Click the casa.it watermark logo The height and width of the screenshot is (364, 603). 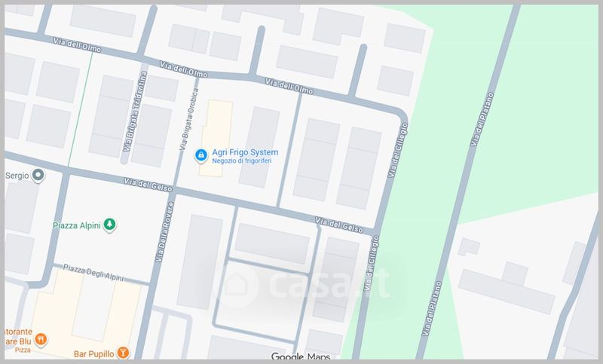304,284
